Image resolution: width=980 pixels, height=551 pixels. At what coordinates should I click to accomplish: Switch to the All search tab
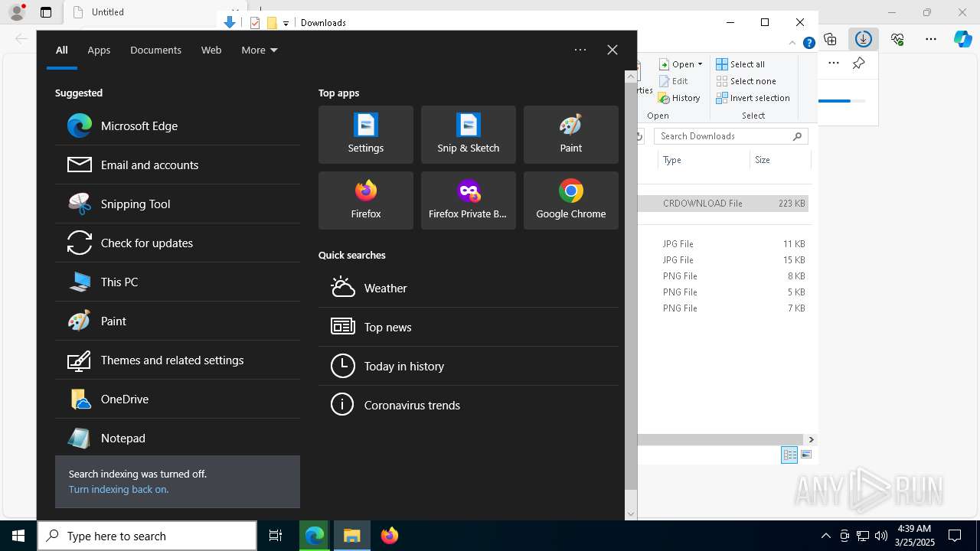point(62,50)
